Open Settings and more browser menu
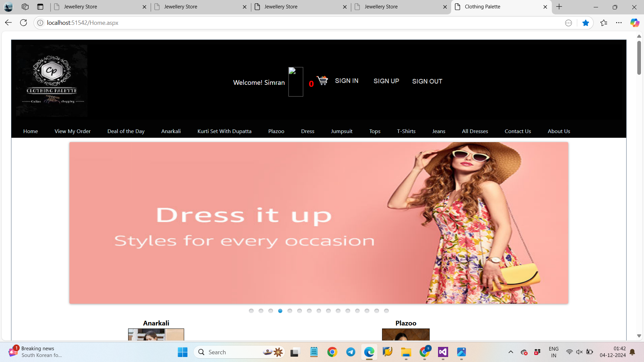 coord(619,22)
